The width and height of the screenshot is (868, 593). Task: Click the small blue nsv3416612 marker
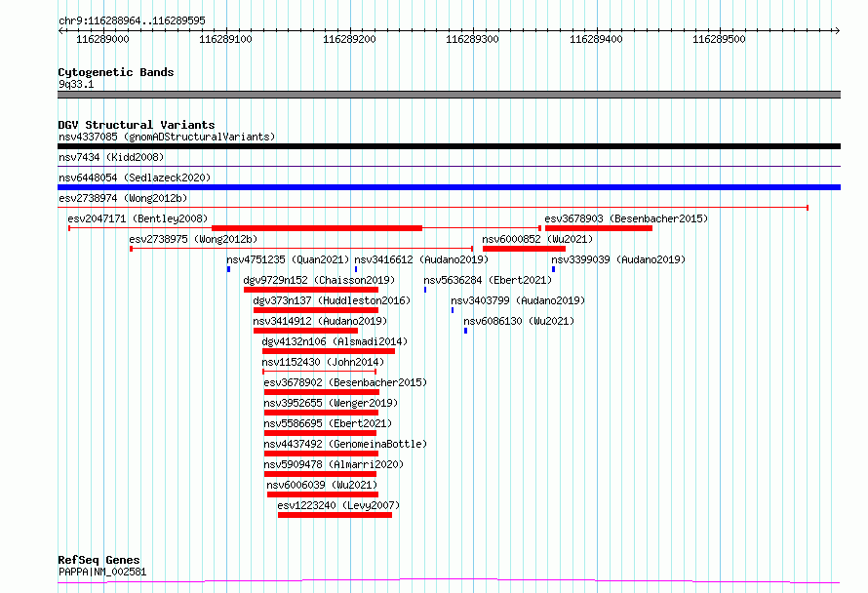click(356, 269)
